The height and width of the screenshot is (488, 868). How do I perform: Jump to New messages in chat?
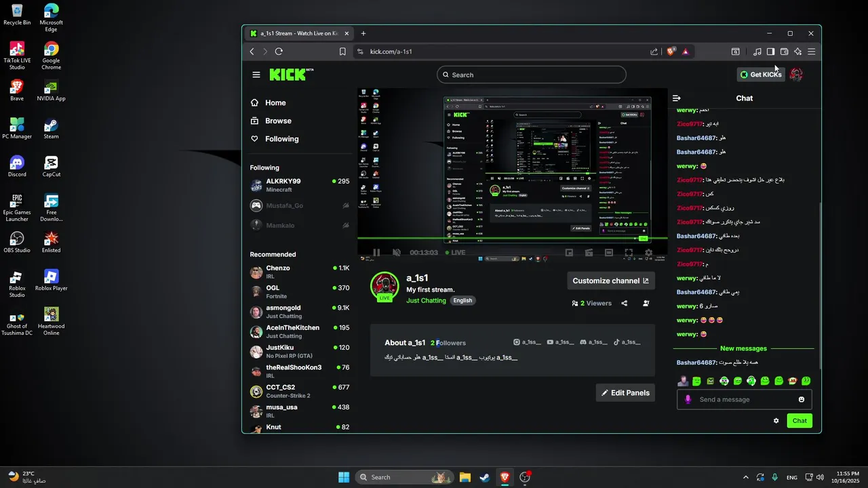tap(743, 348)
